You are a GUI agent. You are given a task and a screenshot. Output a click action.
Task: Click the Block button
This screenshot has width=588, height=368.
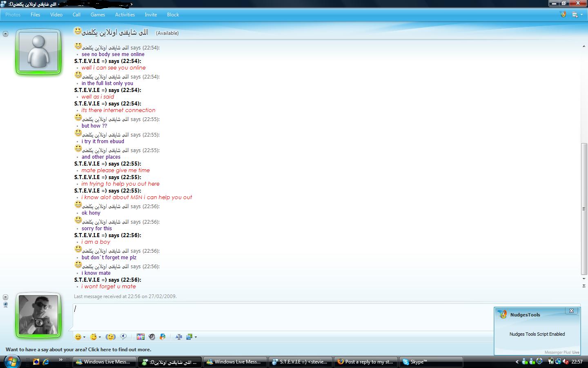[x=173, y=15]
